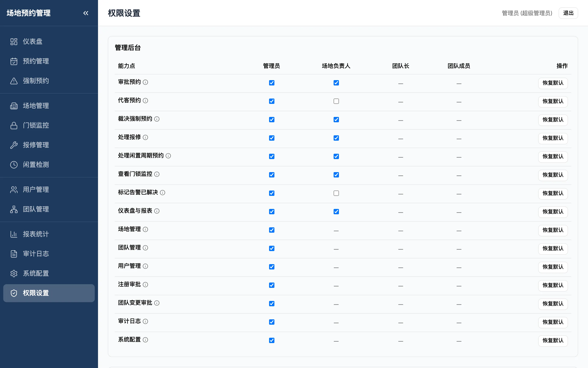Click the info icon next to 系统配置 capability

click(145, 340)
